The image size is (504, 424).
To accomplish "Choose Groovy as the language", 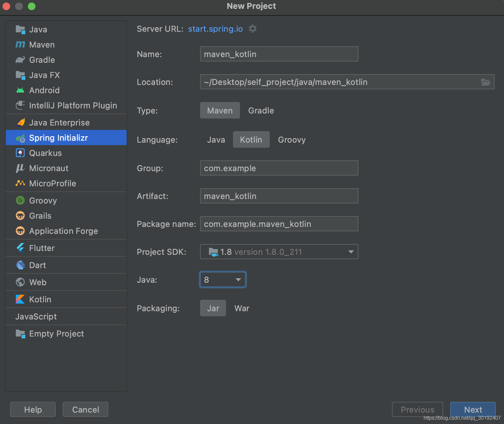I will (x=292, y=139).
